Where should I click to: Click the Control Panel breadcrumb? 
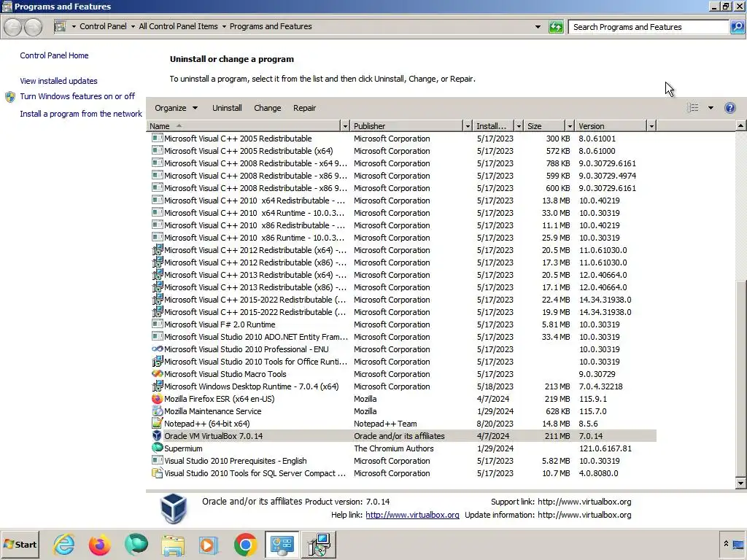(103, 27)
